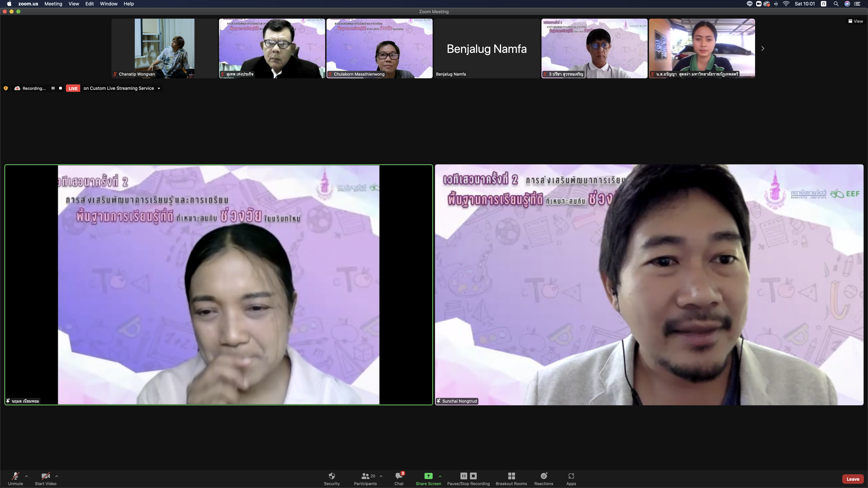The image size is (868, 488).
Task: Select Sunchai Nongtrud pinned video
Action: tap(649, 285)
